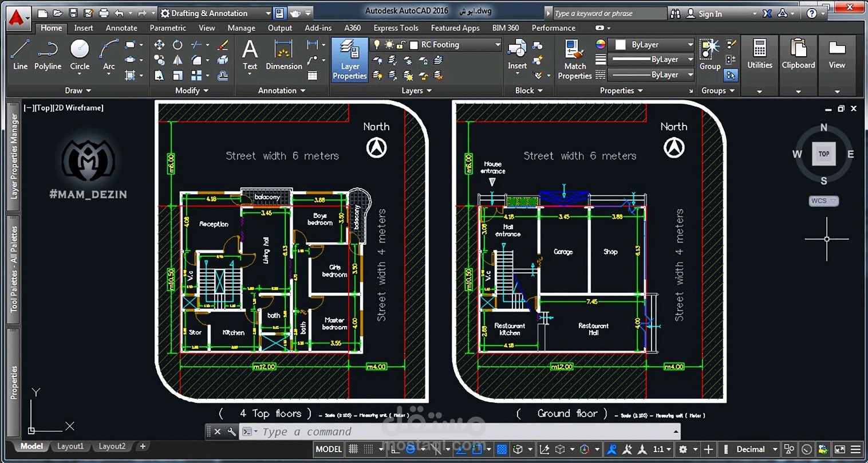Select the Arc tool
This screenshot has height=463, width=868.
[109, 56]
